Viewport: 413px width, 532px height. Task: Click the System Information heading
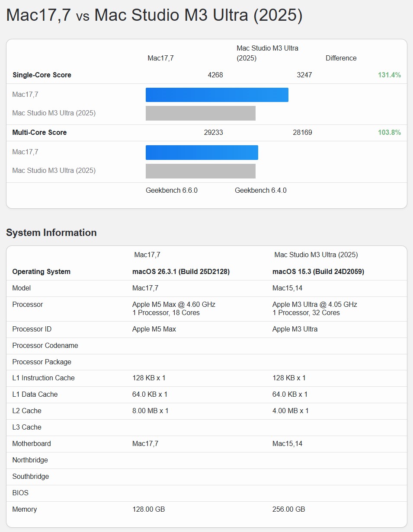click(51, 233)
